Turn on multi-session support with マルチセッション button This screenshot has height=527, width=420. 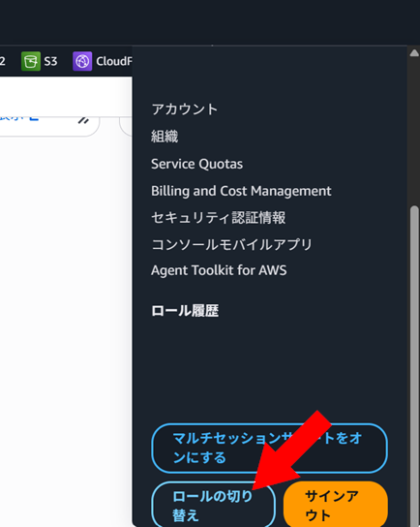point(270,449)
